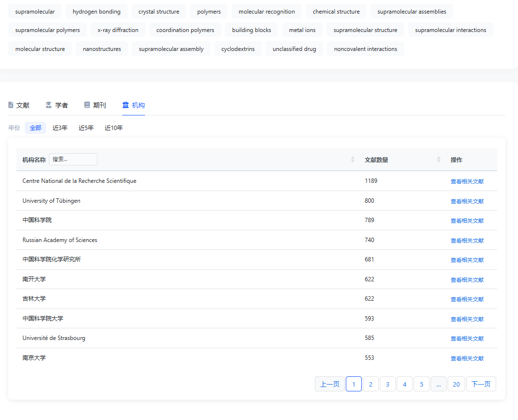This screenshot has height=420, width=518.
Task: Jump to page 20 in pagination
Action: pos(456,384)
